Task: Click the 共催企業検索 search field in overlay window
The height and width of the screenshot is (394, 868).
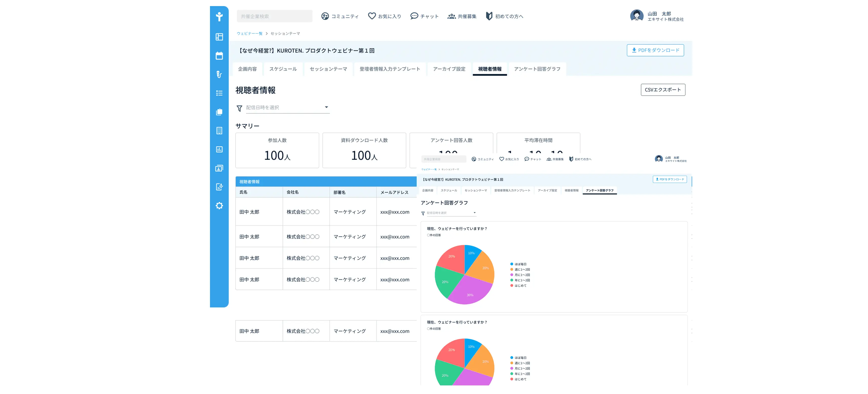Action: tap(443, 159)
